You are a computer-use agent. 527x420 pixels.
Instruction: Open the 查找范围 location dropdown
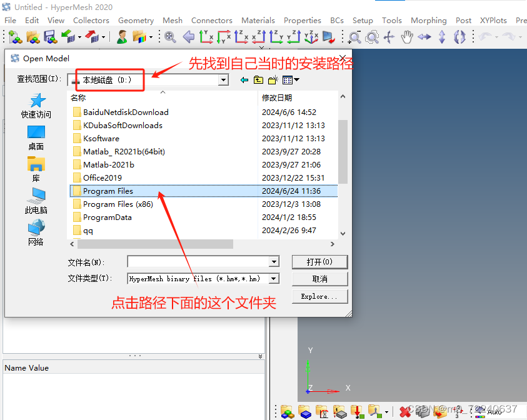pyautogui.click(x=223, y=79)
